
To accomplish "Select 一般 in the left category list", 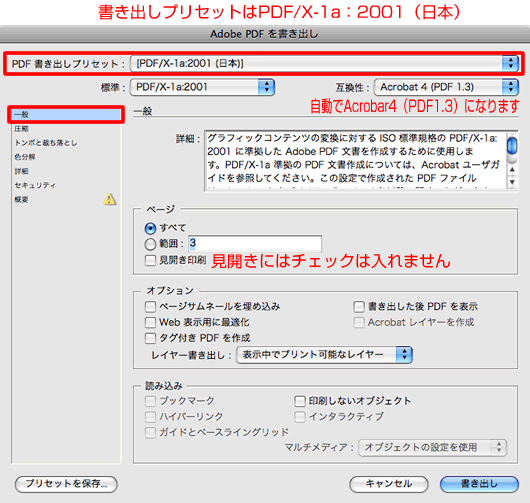I will (x=66, y=115).
